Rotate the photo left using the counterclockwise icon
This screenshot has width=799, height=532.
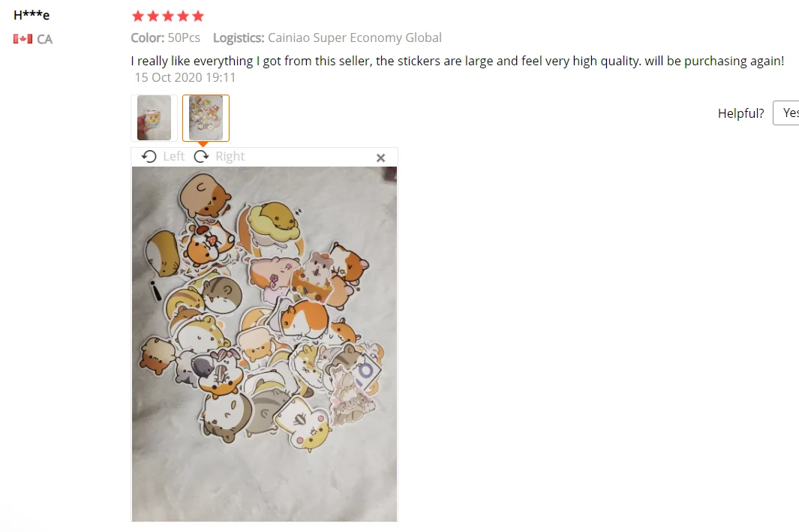click(149, 156)
